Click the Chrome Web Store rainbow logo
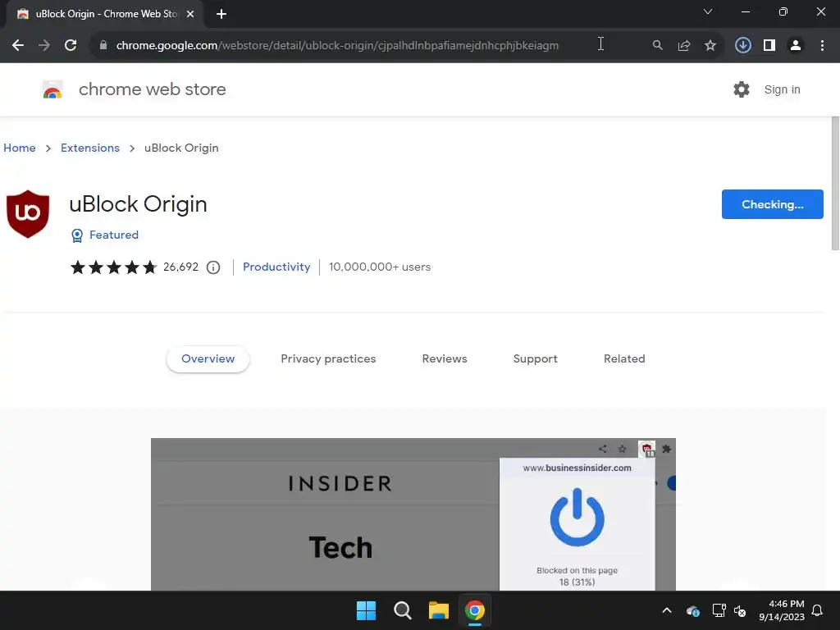 pyautogui.click(x=52, y=89)
